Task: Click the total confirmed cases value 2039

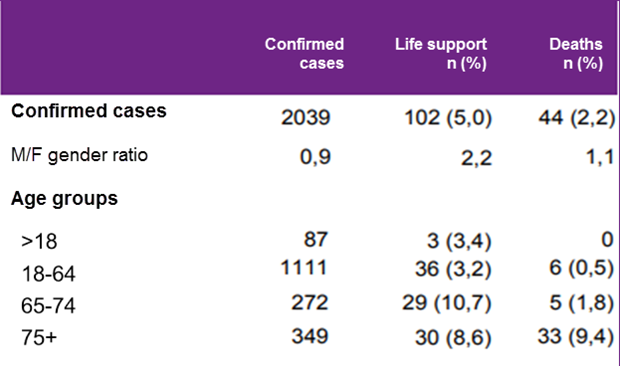Action: coord(305,117)
